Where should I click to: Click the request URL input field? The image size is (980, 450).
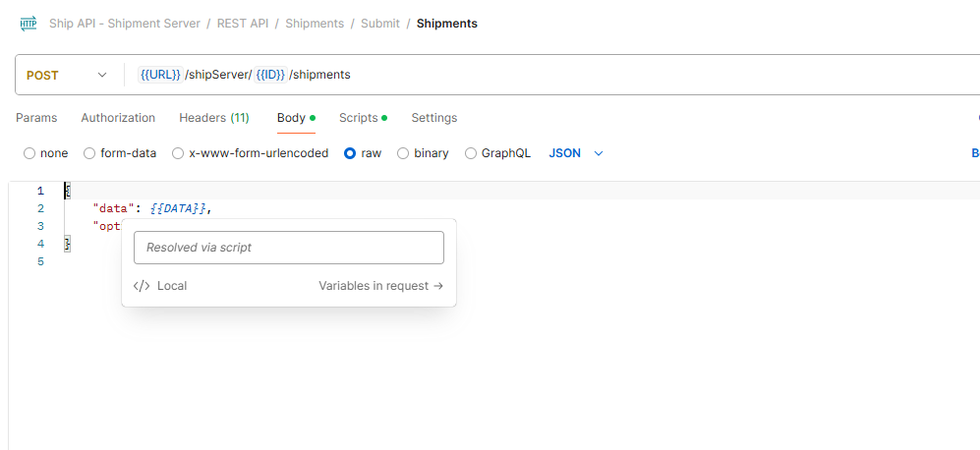[x=550, y=75]
